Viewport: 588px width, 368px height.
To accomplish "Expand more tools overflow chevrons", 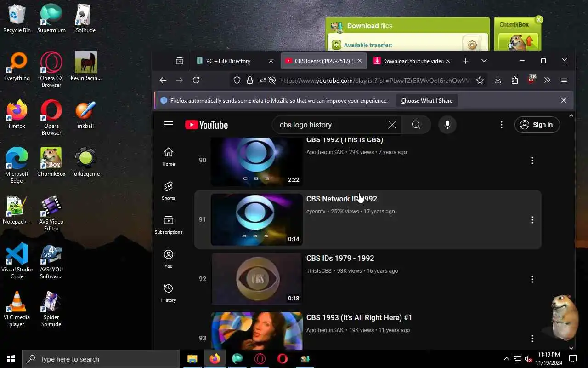I will (547, 80).
